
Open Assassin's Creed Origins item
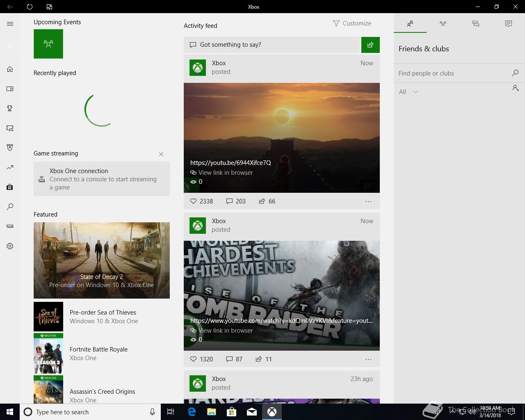pos(102,390)
